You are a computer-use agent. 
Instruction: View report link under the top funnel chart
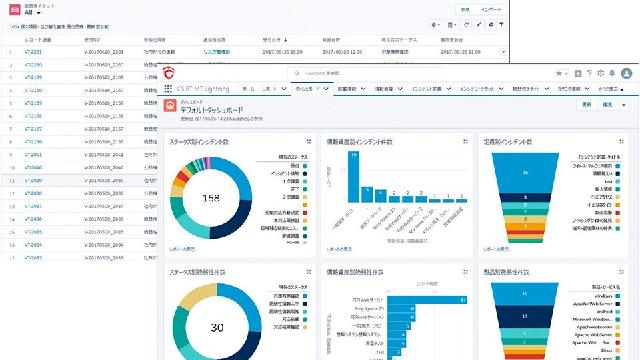coord(496,249)
